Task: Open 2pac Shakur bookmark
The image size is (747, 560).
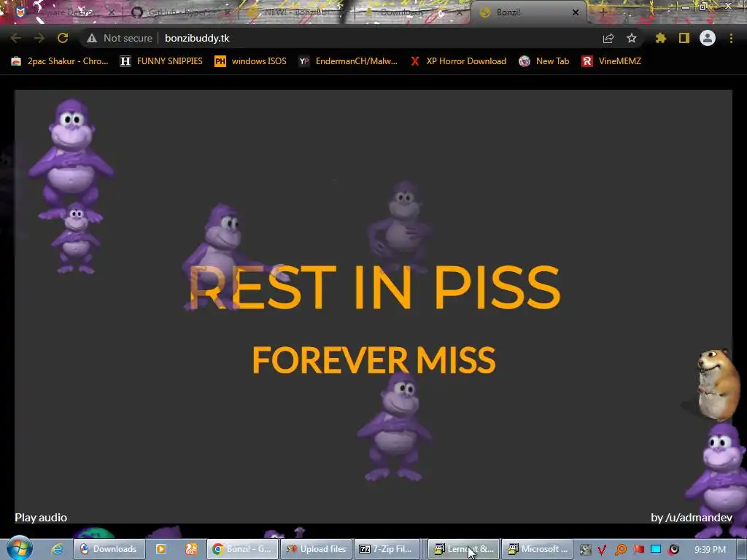Action: (x=60, y=61)
